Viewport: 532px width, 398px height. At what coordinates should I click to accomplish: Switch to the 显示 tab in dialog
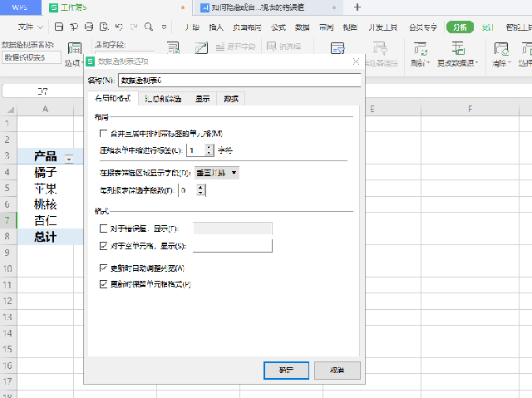tap(202, 99)
